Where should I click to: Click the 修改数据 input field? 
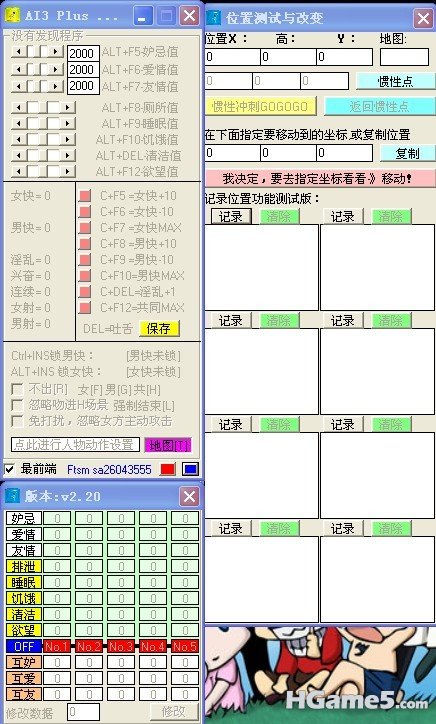click(84, 712)
